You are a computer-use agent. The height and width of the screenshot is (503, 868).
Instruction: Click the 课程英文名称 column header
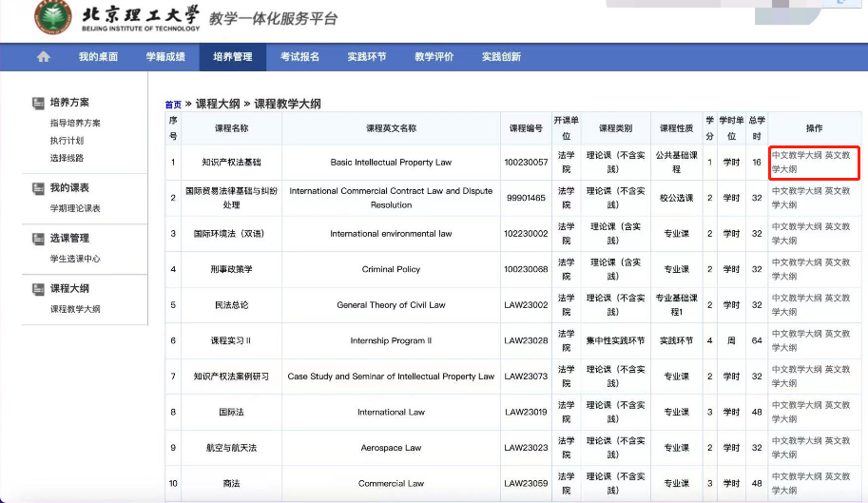(391, 128)
